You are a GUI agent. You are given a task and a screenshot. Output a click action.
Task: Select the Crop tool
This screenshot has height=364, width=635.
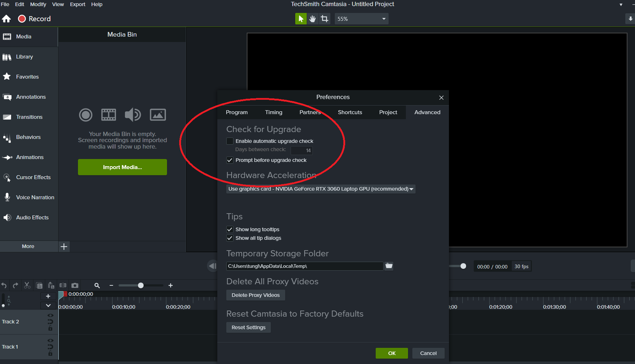[x=325, y=19]
